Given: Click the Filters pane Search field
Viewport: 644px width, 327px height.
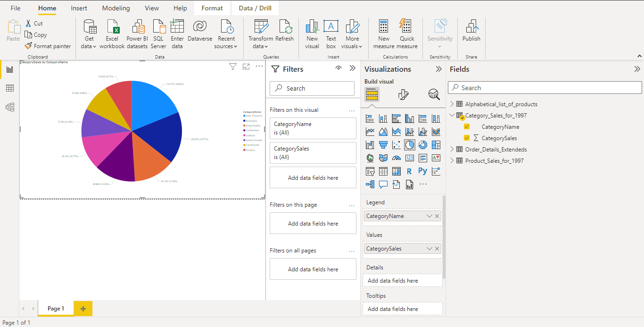Looking at the screenshot, I should coord(312,88).
